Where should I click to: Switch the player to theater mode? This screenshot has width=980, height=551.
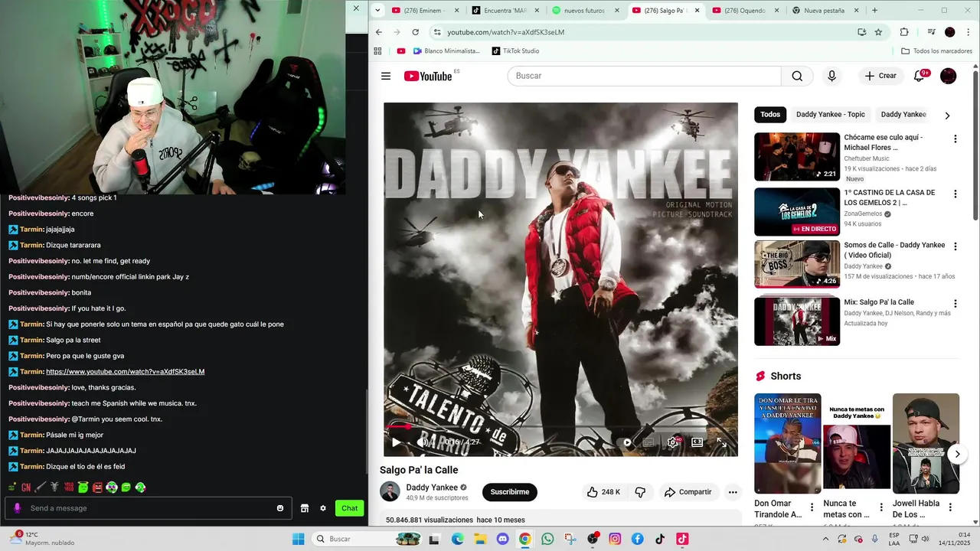(697, 442)
